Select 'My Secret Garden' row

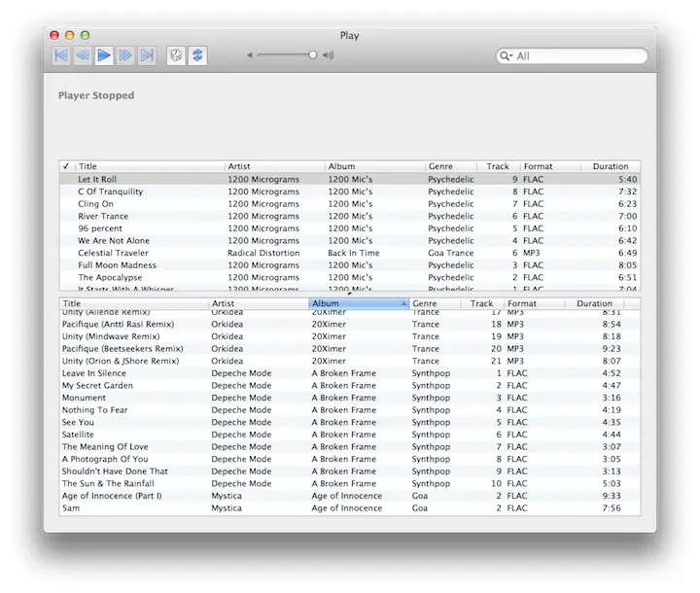coord(350,385)
